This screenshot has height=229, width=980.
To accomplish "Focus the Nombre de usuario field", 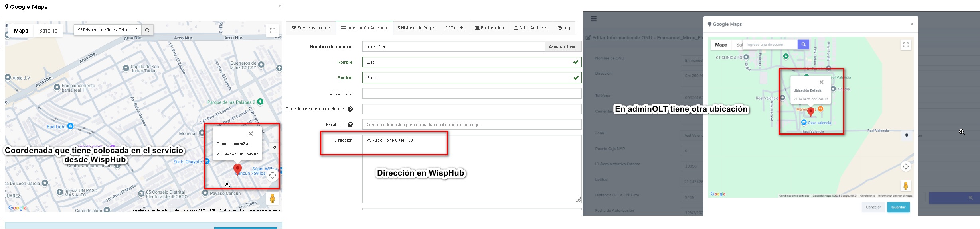I will 454,47.
